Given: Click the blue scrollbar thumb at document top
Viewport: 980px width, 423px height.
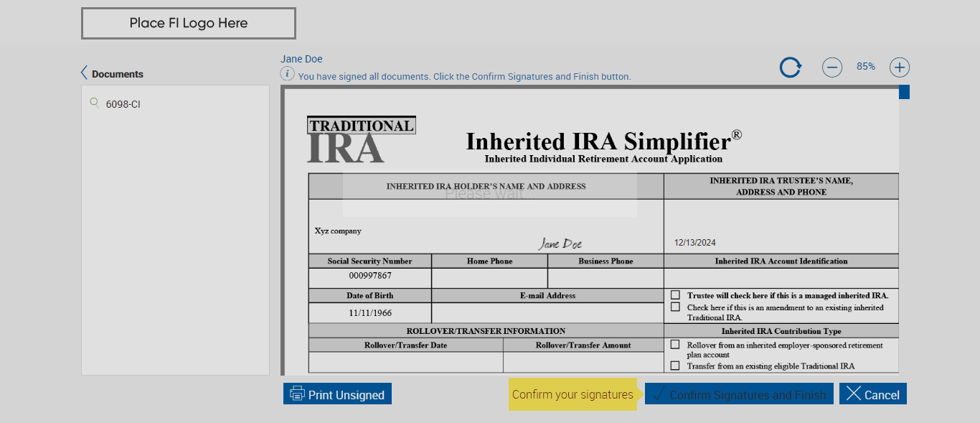Looking at the screenshot, I should coord(904,92).
